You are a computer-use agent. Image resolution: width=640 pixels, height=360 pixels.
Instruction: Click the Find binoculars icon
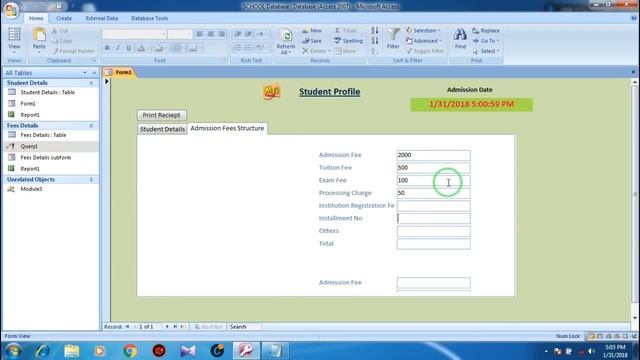tap(460, 39)
